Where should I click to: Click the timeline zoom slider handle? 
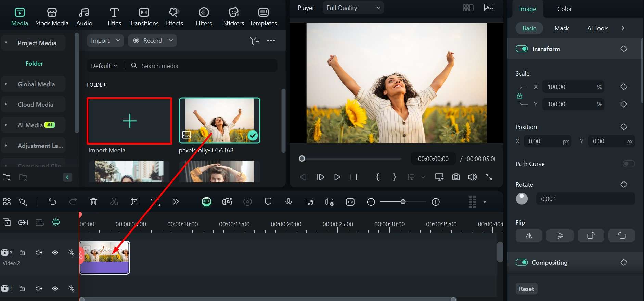pos(403,202)
